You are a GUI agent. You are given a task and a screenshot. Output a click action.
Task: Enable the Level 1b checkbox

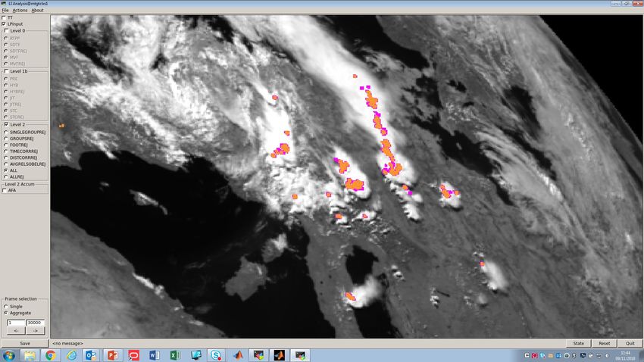[6, 71]
